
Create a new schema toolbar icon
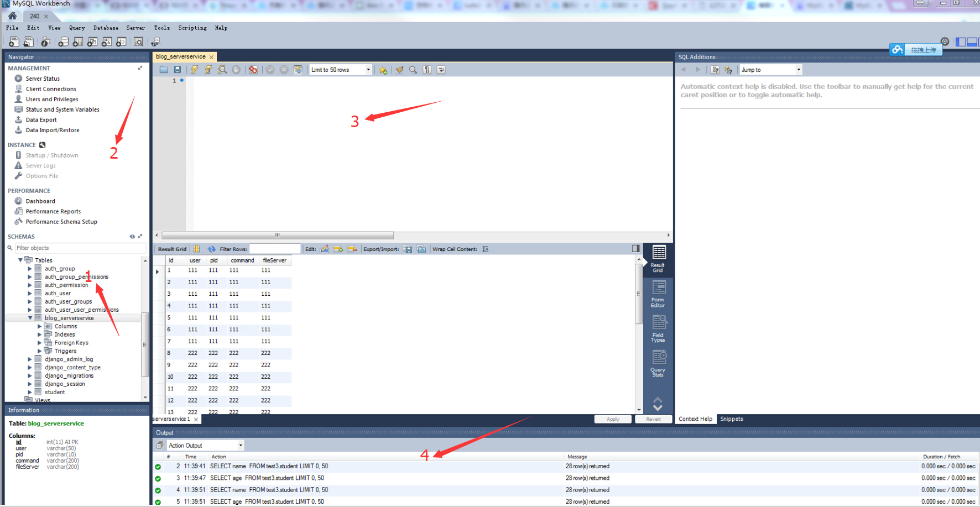click(x=64, y=41)
